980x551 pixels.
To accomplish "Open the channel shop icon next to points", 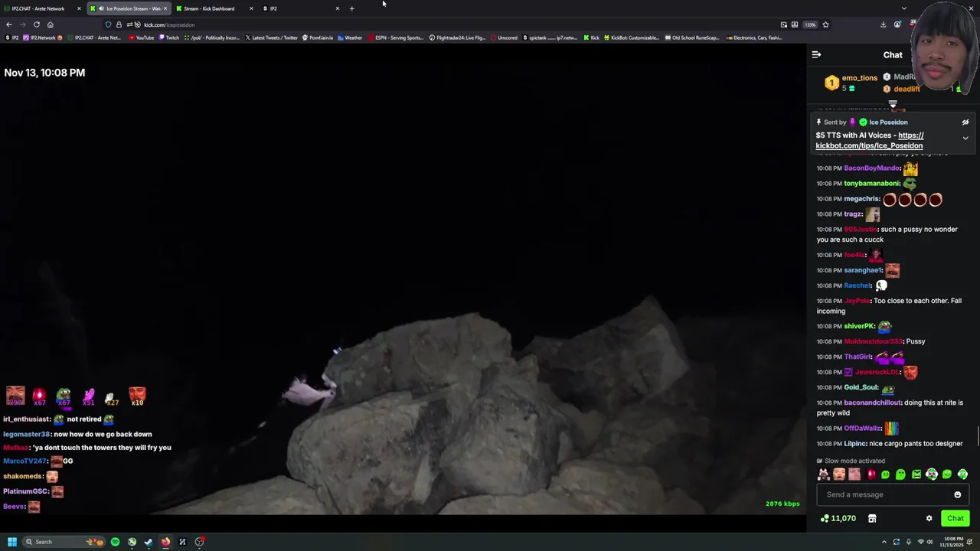I will pyautogui.click(x=872, y=518).
